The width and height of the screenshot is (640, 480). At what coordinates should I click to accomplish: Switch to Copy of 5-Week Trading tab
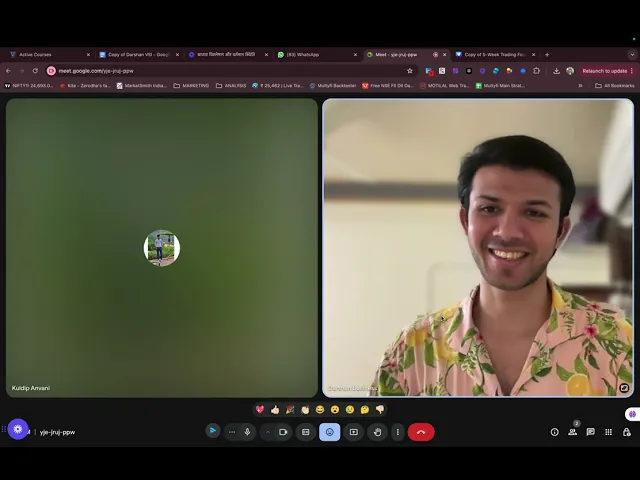[x=494, y=54]
